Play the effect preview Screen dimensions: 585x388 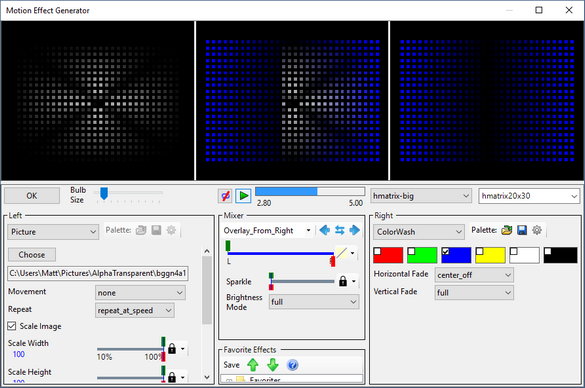click(244, 196)
